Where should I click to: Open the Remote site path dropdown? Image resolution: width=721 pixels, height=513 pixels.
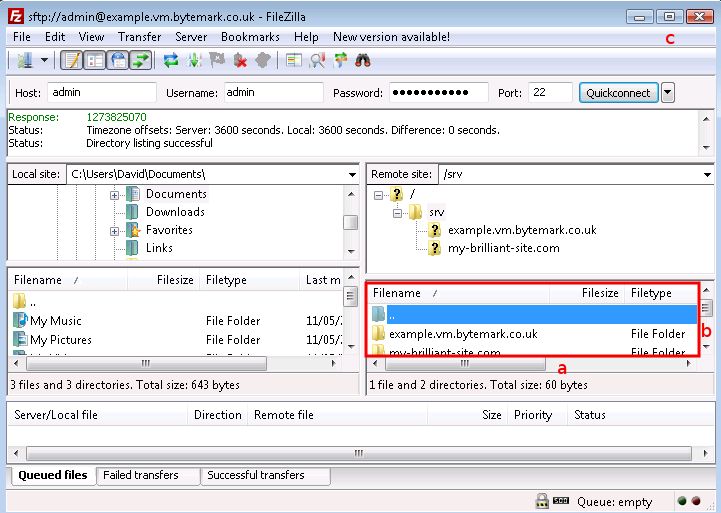(707, 175)
